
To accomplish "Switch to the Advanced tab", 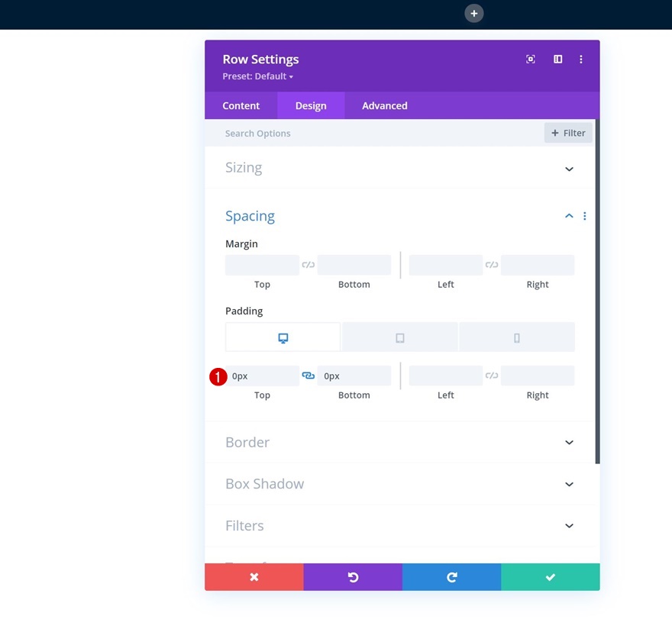I will tap(384, 106).
